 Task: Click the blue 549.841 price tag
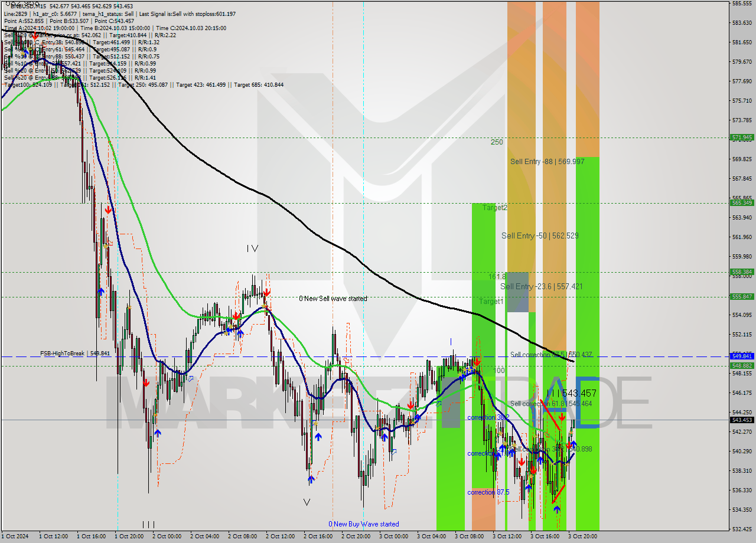coord(742,356)
